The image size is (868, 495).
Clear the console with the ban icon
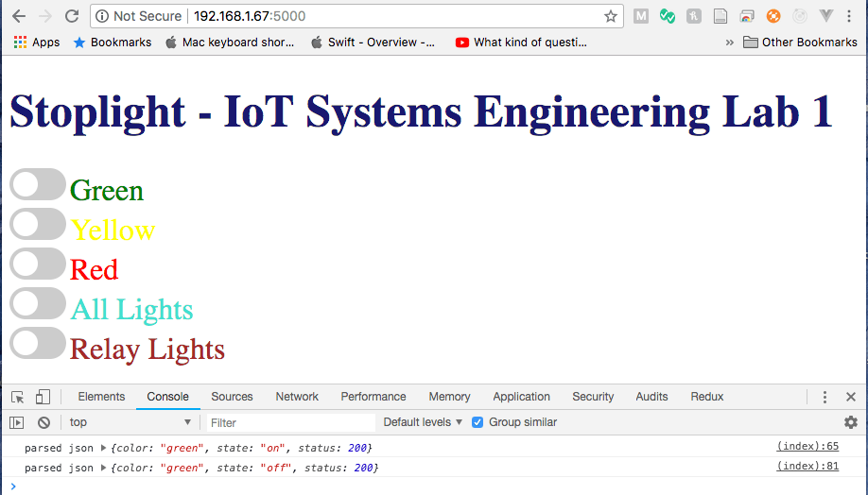(x=43, y=422)
